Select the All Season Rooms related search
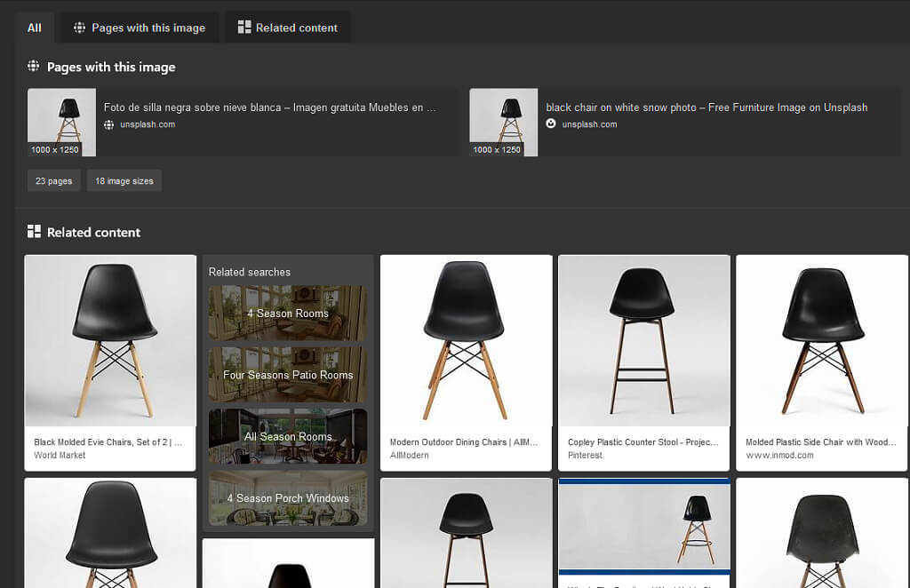 coord(287,437)
